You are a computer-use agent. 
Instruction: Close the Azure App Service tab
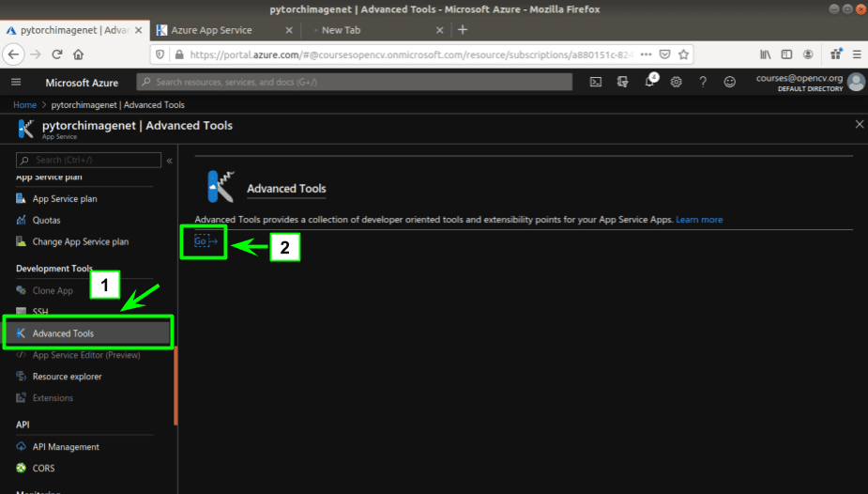289,30
